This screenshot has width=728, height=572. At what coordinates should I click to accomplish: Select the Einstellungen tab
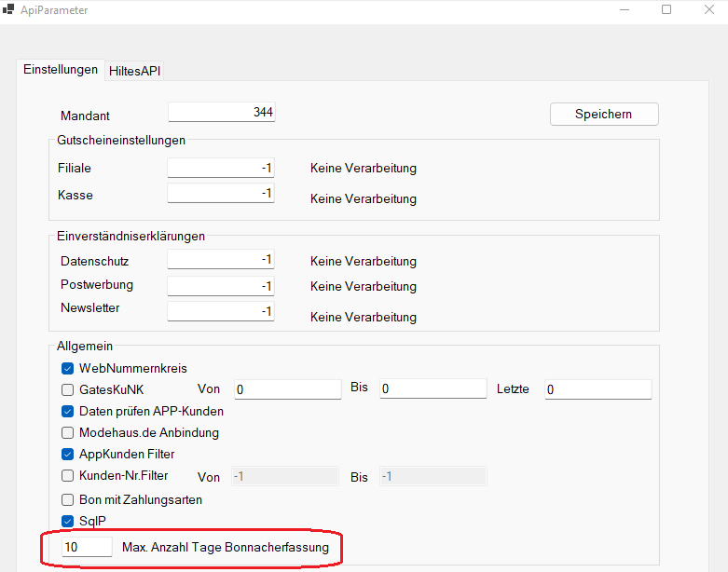point(61,70)
